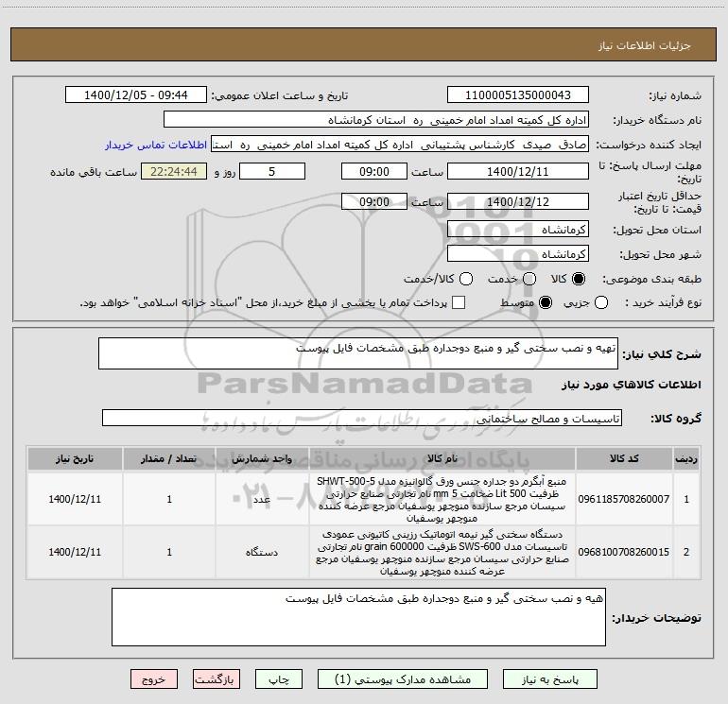Viewport: 728px width, 704px height.
Task: Click the نام کالا column header
Action: (442, 458)
